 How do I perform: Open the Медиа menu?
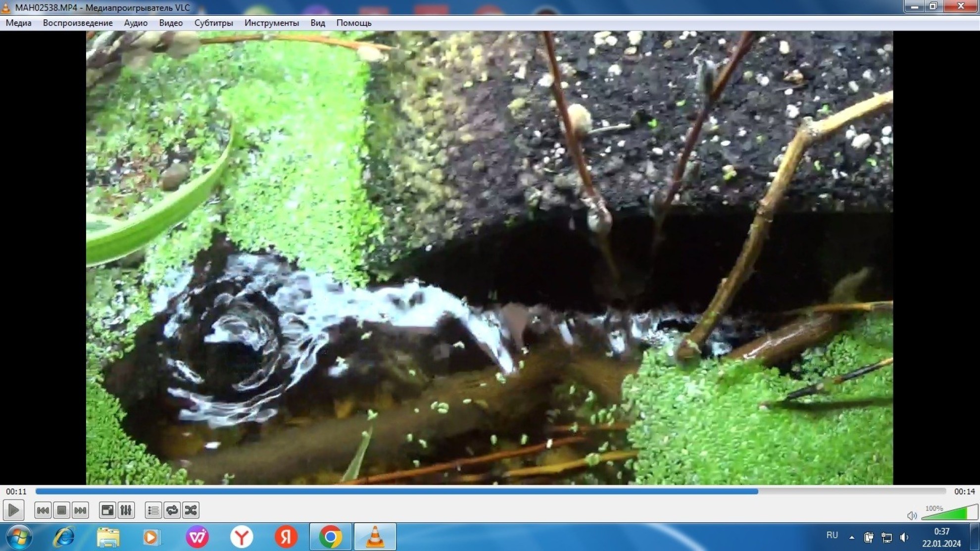point(18,23)
